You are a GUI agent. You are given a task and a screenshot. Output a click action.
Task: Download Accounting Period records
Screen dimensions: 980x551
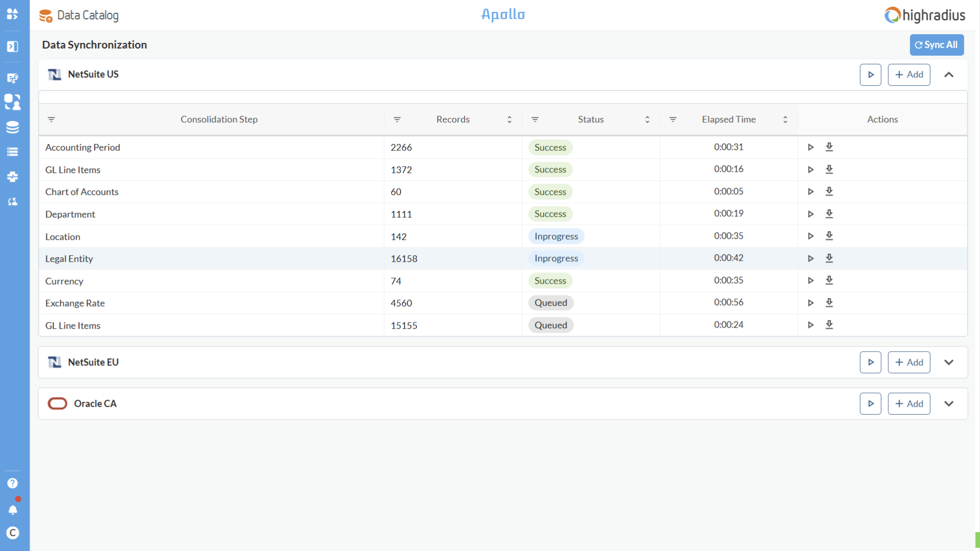(x=829, y=147)
